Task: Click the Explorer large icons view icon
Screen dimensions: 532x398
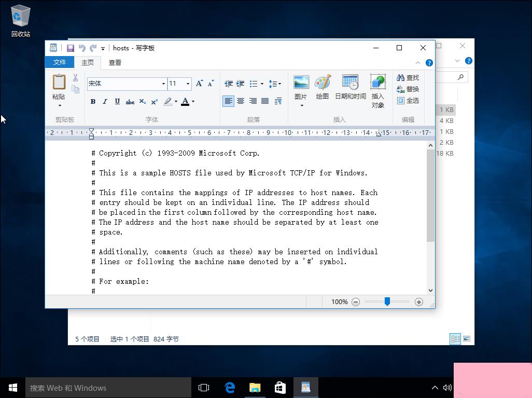Action: 467,338
